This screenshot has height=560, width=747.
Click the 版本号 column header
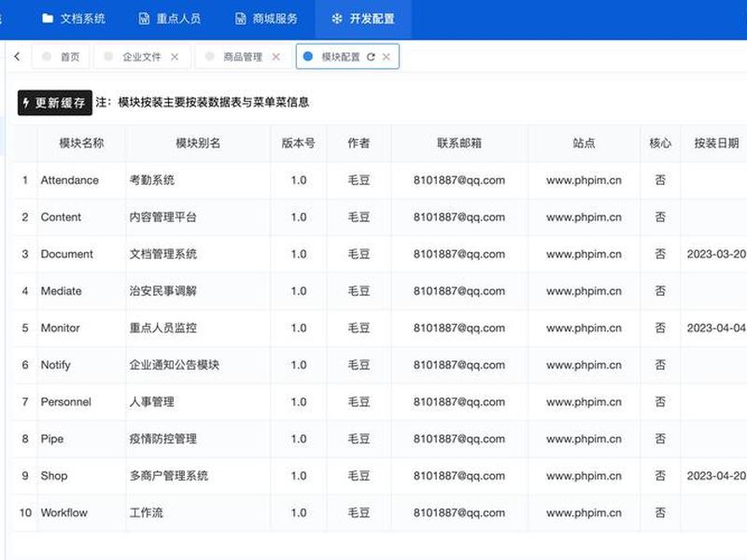tap(298, 143)
